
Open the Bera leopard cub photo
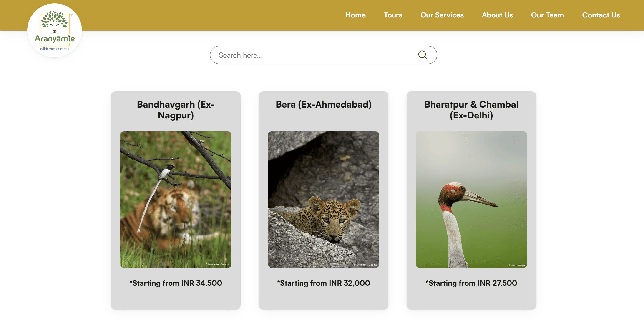click(x=323, y=199)
